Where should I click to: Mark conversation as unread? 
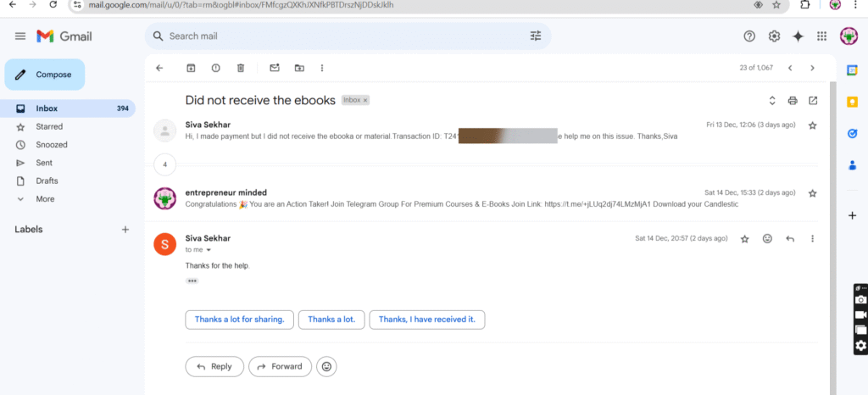[274, 68]
